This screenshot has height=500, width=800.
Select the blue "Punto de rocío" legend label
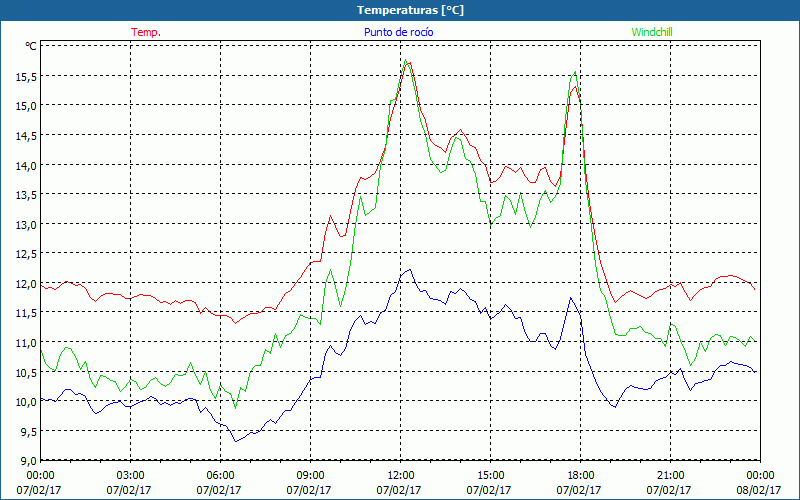coord(398,32)
